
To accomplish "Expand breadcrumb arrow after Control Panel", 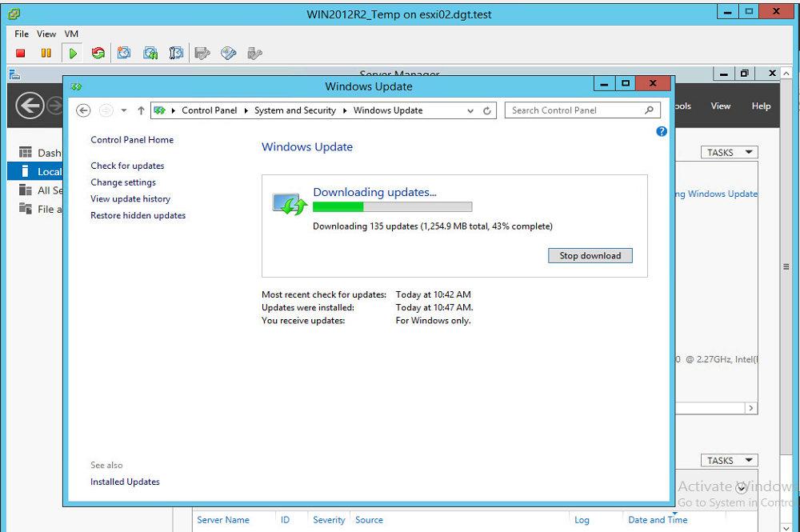I will [x=246, y=110].
